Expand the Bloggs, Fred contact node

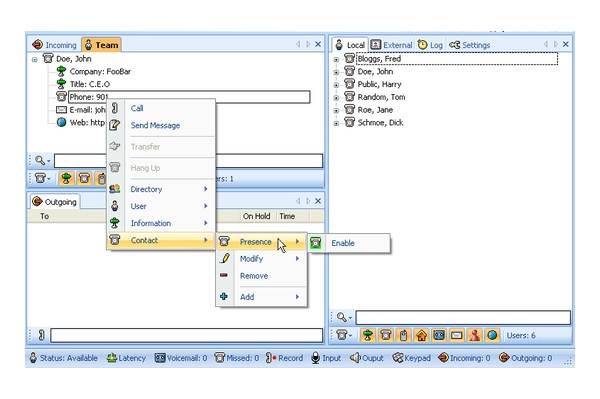(x=336, y=59)
